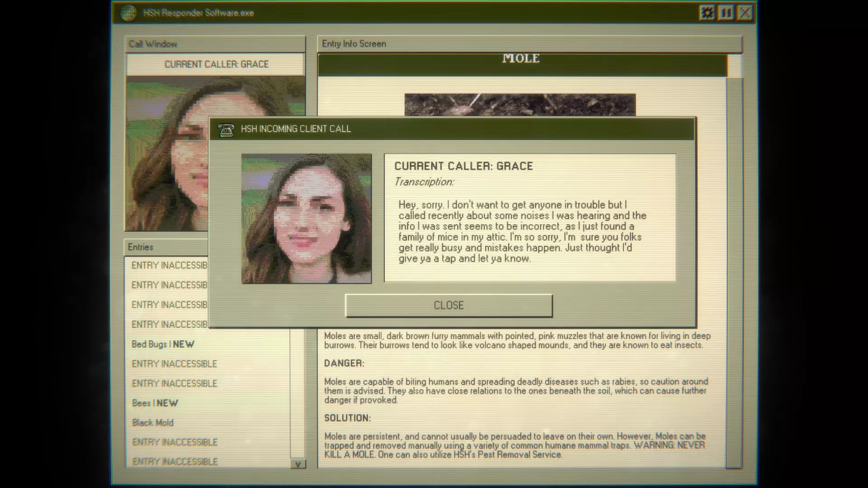This screenshot has width=868, height=488.
Task: Click the mole photo in entry info
Action: pos(520,105)
